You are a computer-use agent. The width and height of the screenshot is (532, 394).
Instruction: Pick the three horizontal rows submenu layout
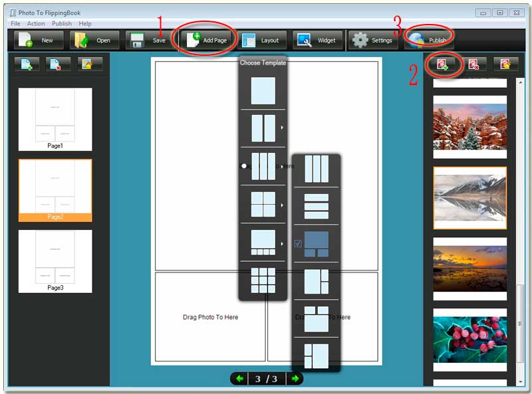tap(317, 206)
